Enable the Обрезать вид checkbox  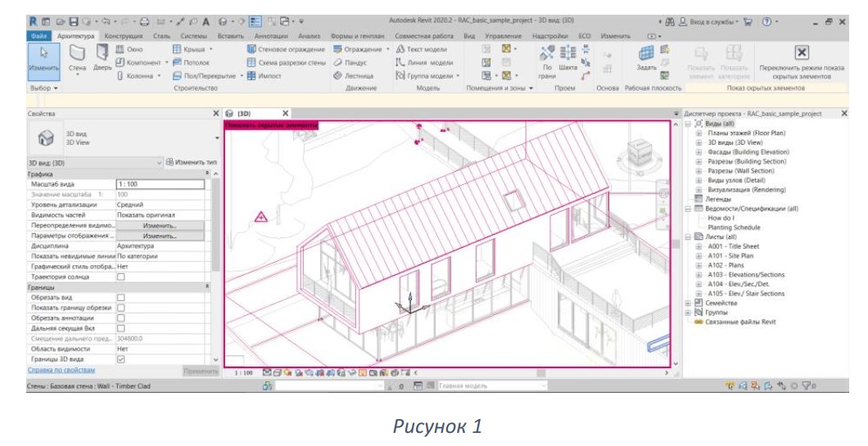120,298
